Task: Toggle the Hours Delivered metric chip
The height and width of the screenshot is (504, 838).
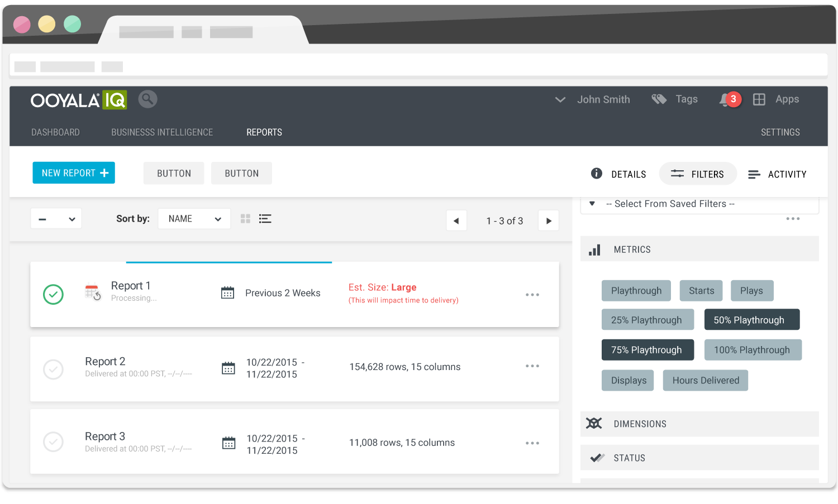Action: point(706,381)
